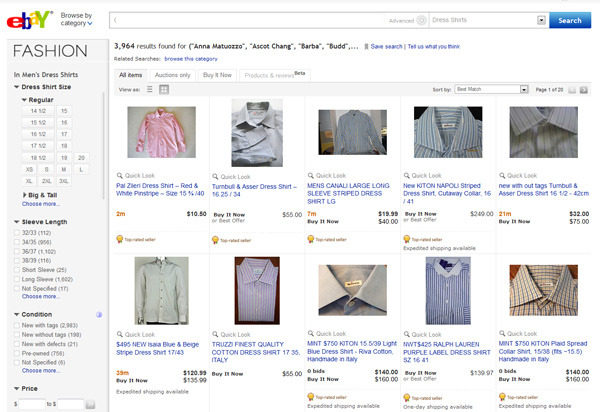This screenshot has height=412, width=600.
Task: Tick the 36/37 sleeve length checkbox
Action: tap(17, 251)
